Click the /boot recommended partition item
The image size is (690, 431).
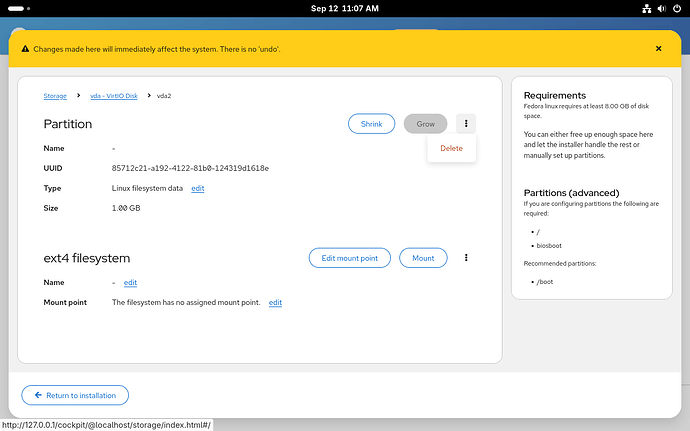(x=545, y=282)
